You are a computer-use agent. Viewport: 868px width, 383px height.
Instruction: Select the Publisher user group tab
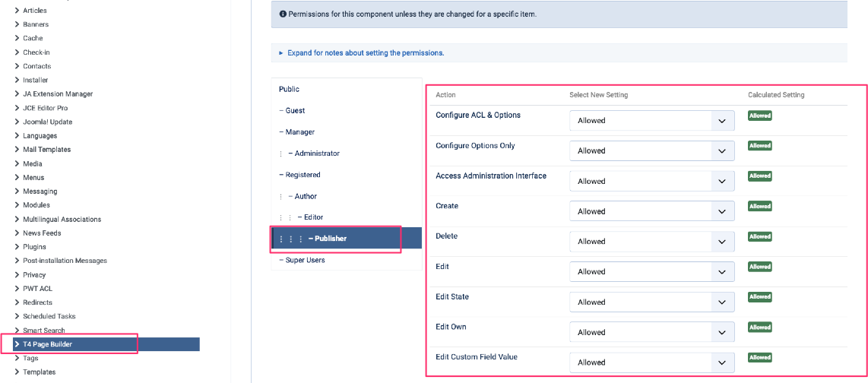328,239
